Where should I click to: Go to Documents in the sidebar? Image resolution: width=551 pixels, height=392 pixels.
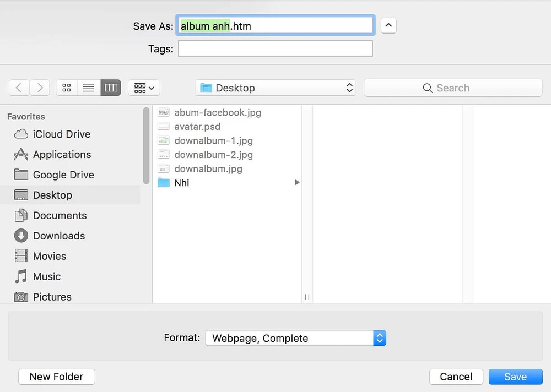click(60, 216)
